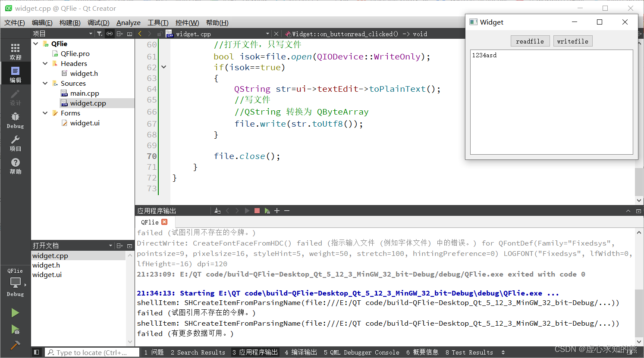Collapse the QFlie project node

pos(36,44)
